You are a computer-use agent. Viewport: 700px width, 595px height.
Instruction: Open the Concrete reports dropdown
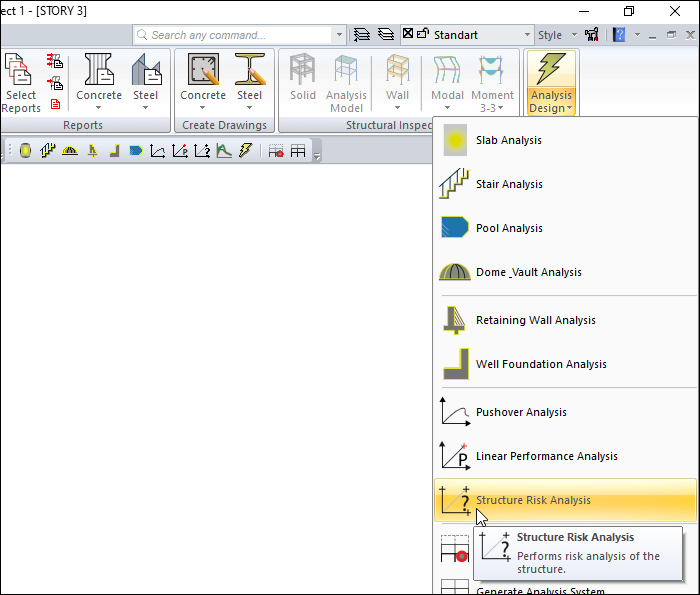point(99,96)
